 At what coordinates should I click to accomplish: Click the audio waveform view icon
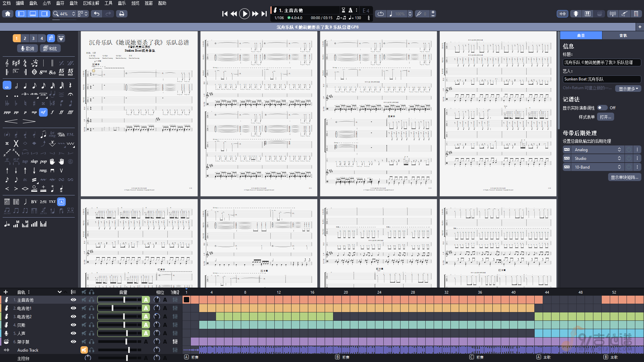(562, 14)
